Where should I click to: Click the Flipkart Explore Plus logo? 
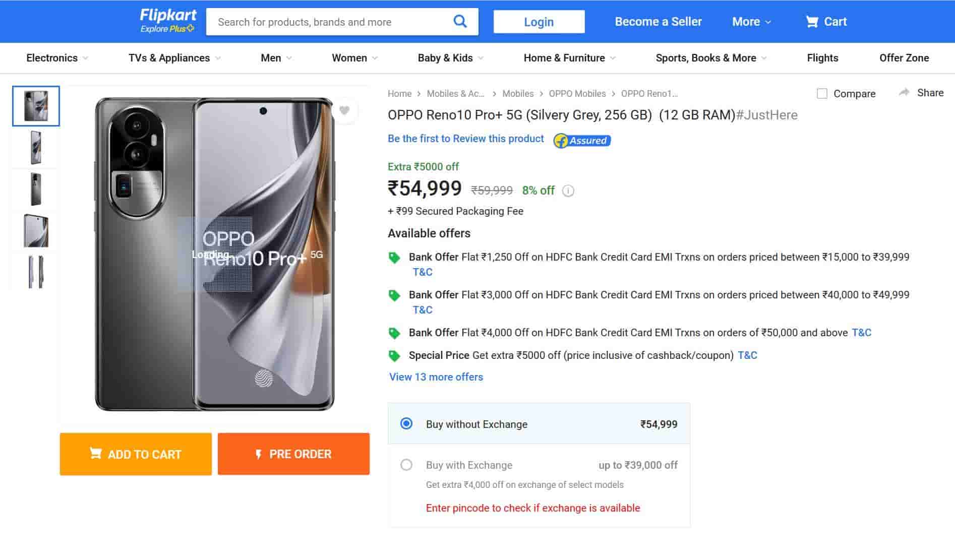pyautogui.click(x=167, y=21)
